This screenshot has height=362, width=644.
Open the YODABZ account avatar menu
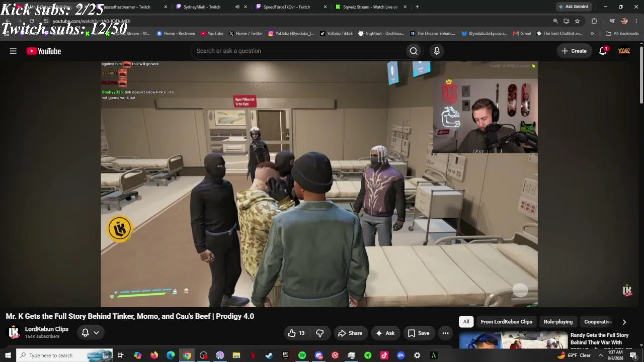624,51
